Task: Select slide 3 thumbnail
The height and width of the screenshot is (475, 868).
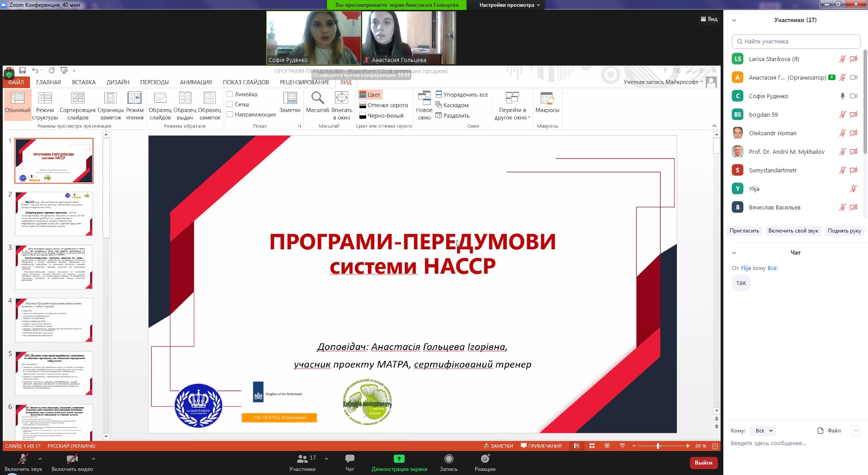Action: point(54,267)
